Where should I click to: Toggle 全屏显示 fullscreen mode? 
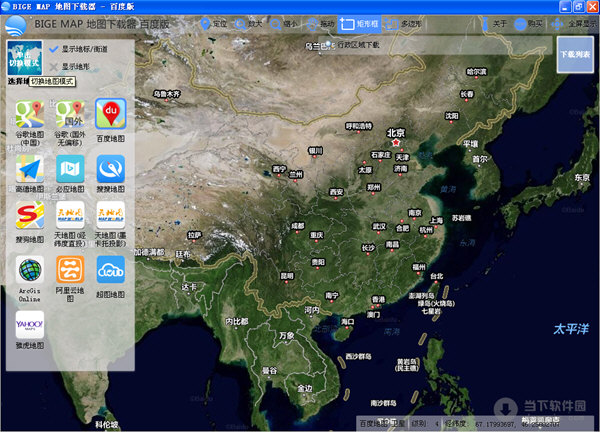click(573, 24)
